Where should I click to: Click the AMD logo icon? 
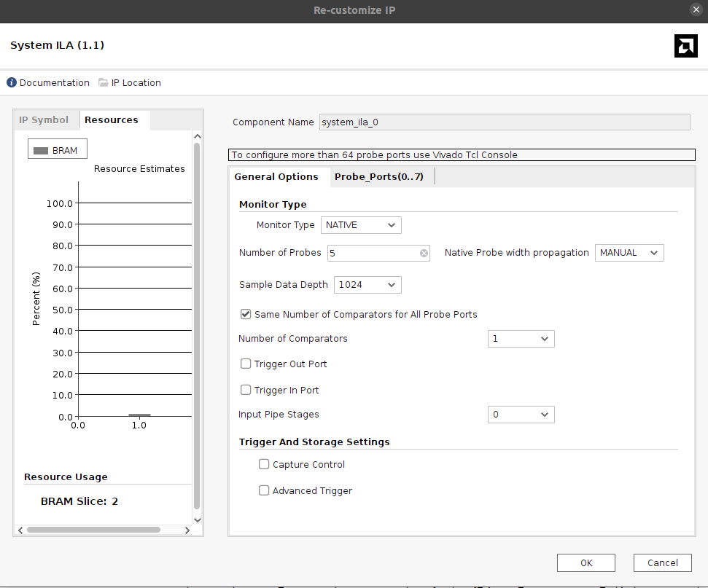coord(686,46)
